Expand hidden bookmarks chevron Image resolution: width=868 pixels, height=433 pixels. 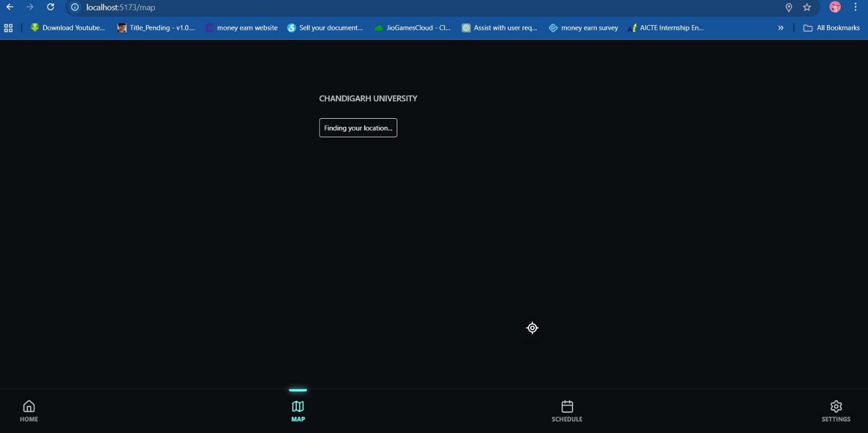tap(781, 28)
